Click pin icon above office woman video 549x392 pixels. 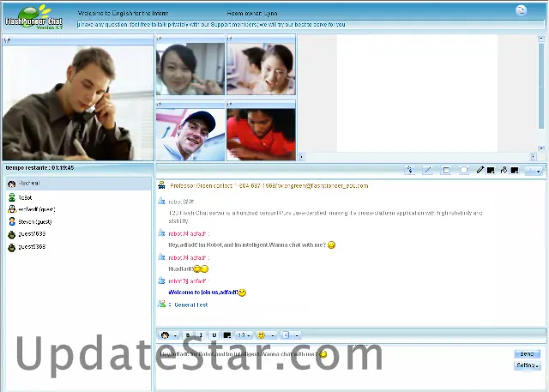[230, 39]
